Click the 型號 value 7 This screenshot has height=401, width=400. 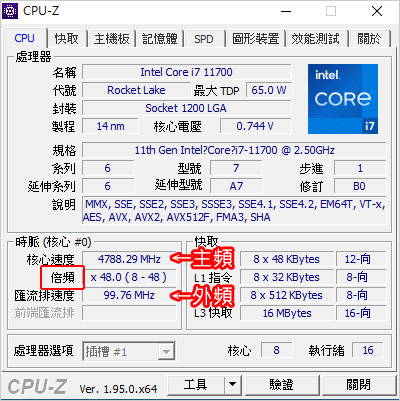click(236, 168)
